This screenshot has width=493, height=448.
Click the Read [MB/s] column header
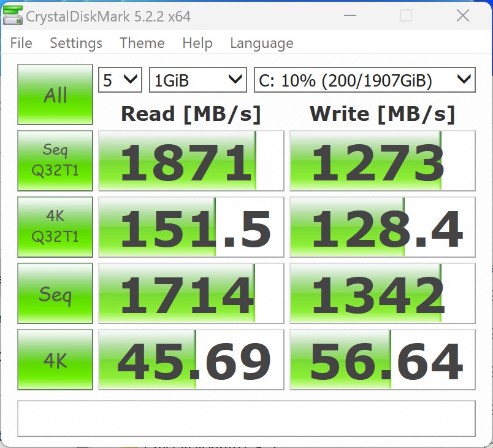point(191,114)
